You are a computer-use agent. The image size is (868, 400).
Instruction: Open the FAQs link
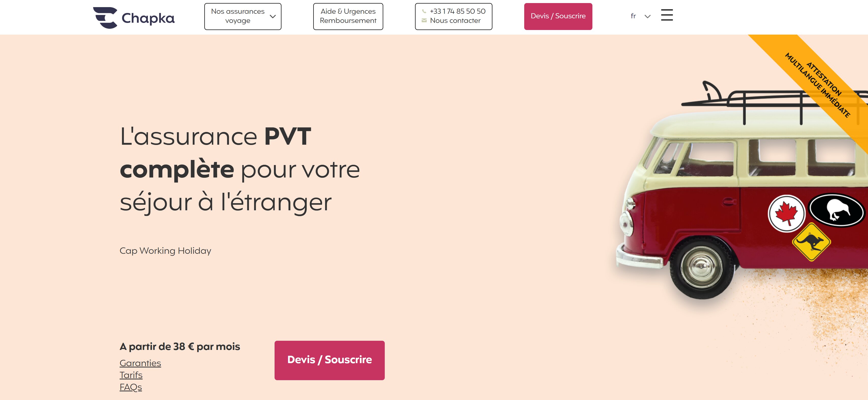click(x=131, y=387)
